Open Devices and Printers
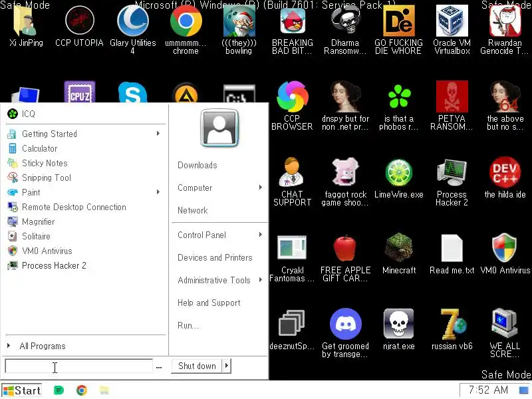This screenshot has height=399, width=532. point(215,257)
